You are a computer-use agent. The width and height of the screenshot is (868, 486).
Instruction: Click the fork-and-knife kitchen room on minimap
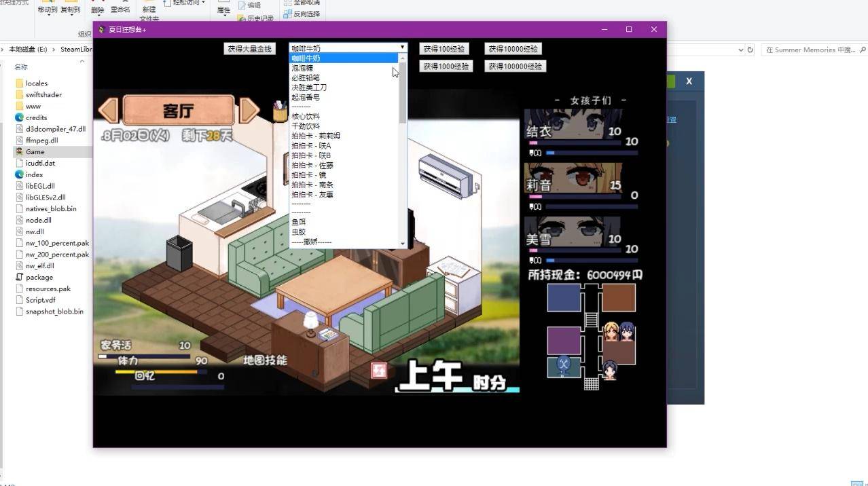click(563, 367)
